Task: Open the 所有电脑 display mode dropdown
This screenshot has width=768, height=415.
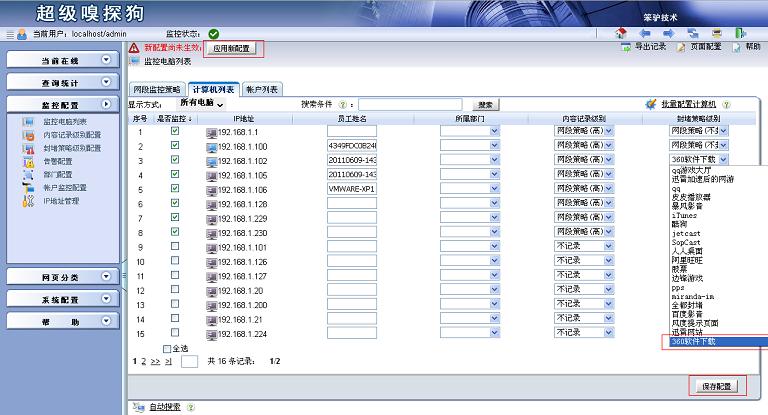Action: pos(201,103)
